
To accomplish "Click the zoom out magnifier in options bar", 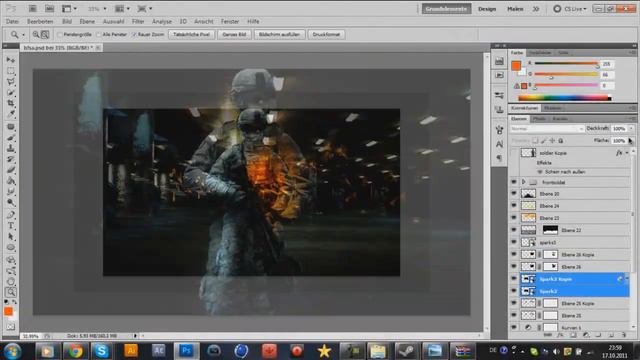I will click(45, 35).
